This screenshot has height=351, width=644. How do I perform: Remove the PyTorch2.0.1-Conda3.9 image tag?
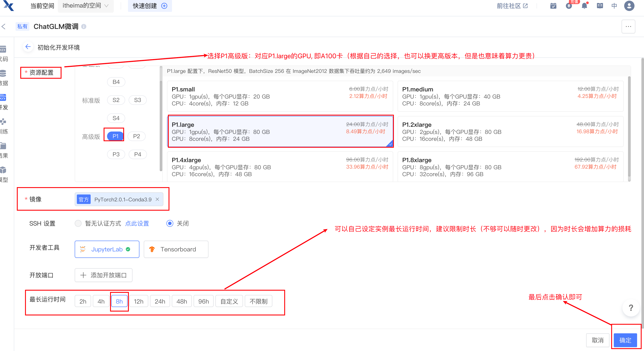pos(157,199)
